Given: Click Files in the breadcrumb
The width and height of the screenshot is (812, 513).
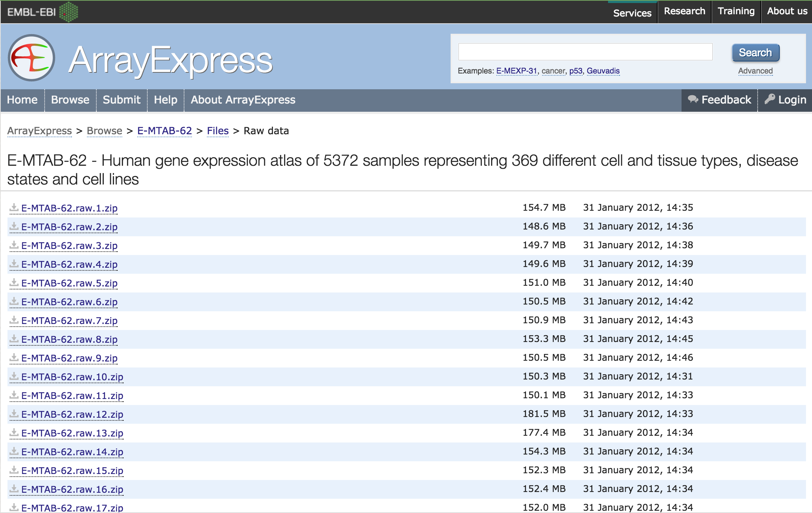Looking at the screenshot, I should 218,131.
